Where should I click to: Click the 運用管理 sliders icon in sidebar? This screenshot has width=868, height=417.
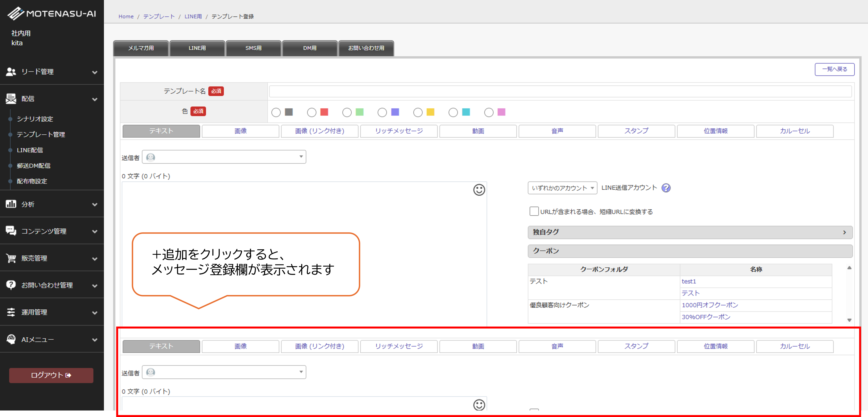pos(11,312)
